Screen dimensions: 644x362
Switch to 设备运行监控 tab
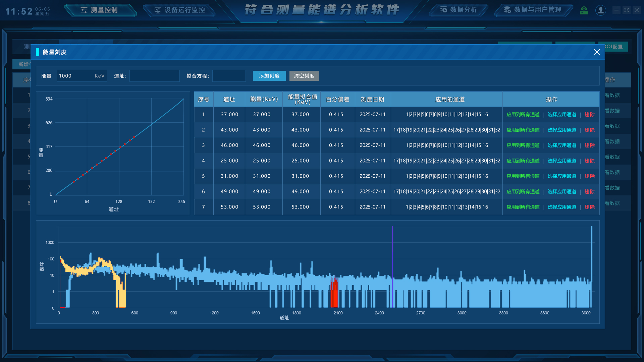(180, 10)
